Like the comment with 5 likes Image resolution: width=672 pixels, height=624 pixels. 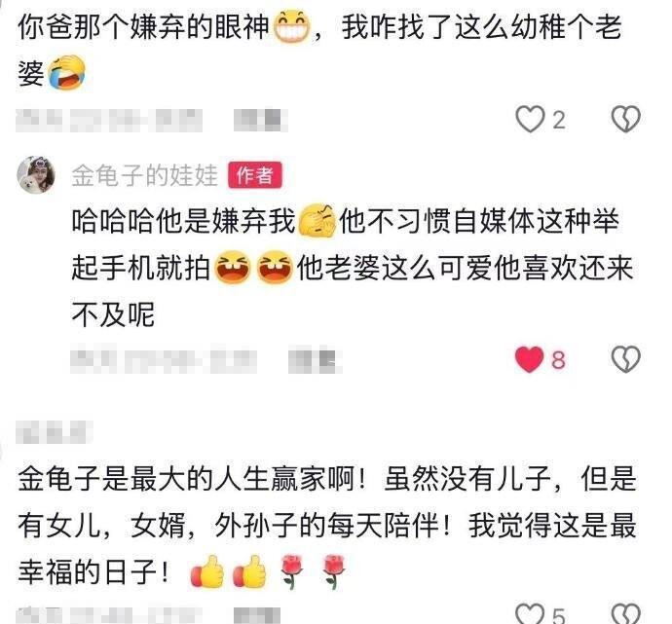[x=530, y=613]
